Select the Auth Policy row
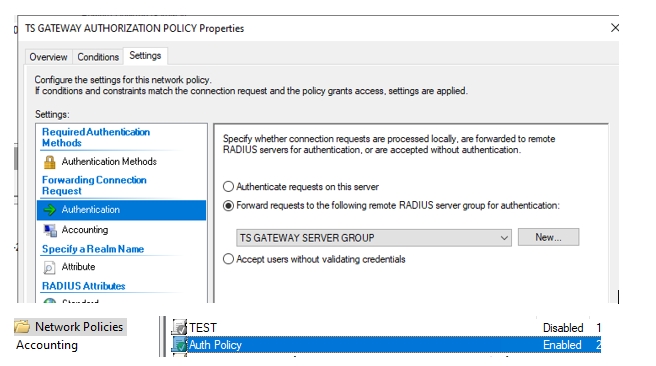 click(x=386, y=345)
